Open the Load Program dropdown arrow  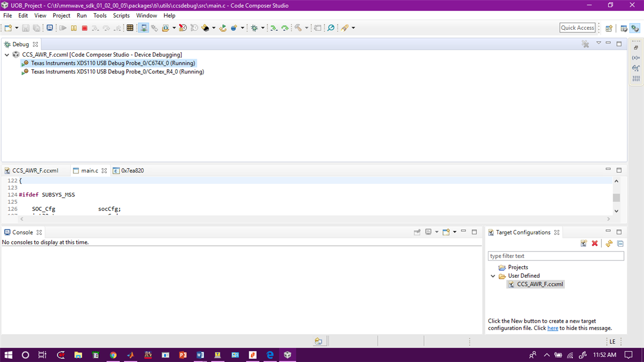pos(174,28)
